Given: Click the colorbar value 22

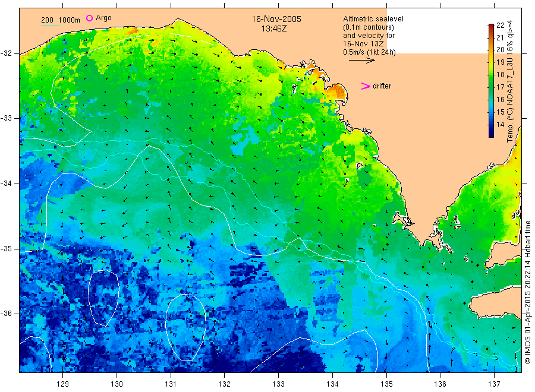Looking at the screenshot, I should (x=500, y=25).
